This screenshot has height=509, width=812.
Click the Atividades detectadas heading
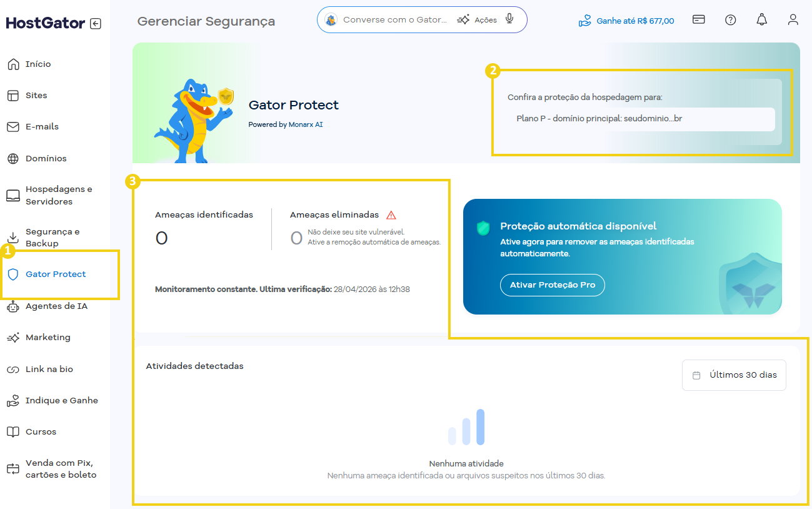tap(194, 366)
